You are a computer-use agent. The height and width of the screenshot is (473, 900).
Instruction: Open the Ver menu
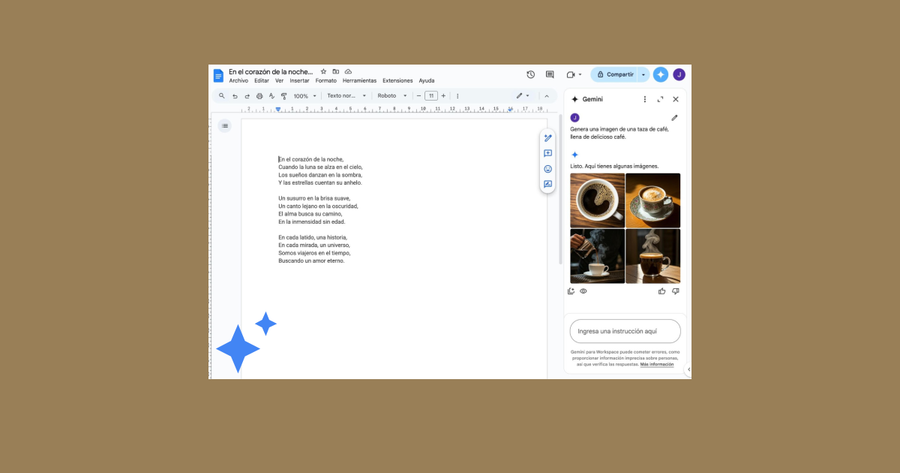(x=279, y=81)
